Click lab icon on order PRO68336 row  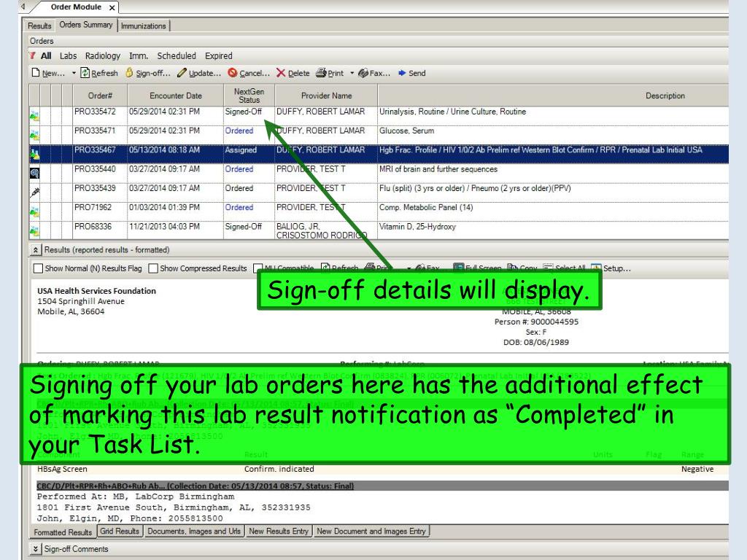pos(34,231)
